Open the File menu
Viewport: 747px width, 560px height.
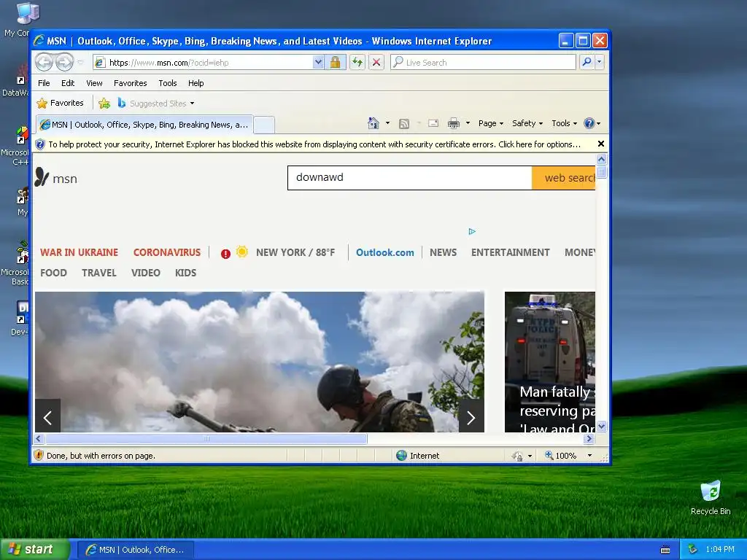click(44, 83)
